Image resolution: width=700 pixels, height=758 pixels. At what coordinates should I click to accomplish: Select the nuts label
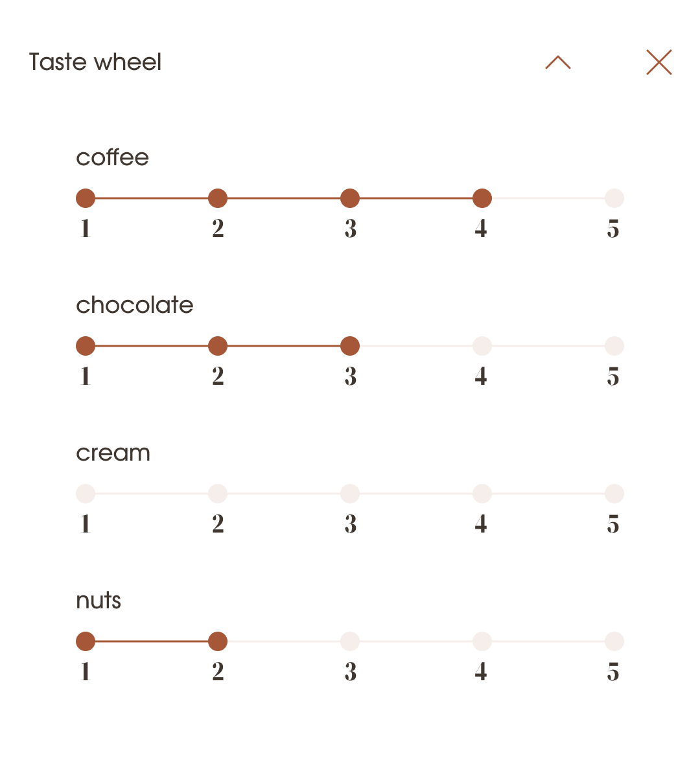click(x=99, y=601)
